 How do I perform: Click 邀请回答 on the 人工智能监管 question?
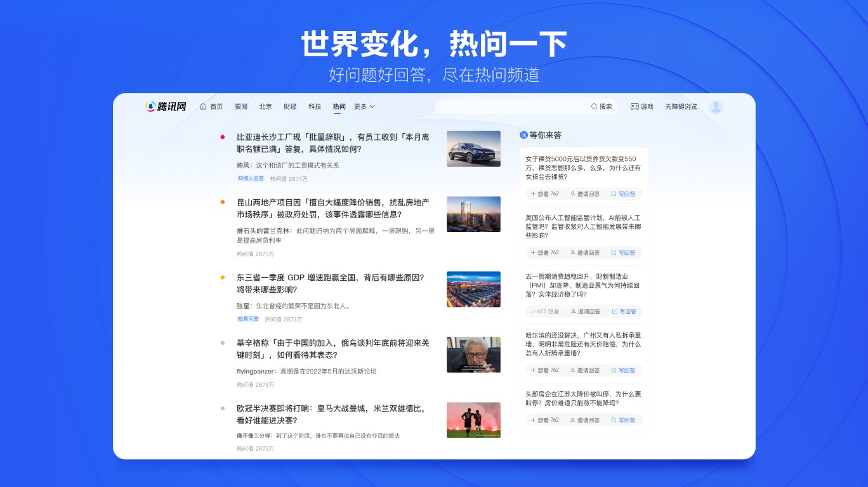pos(585,252)
